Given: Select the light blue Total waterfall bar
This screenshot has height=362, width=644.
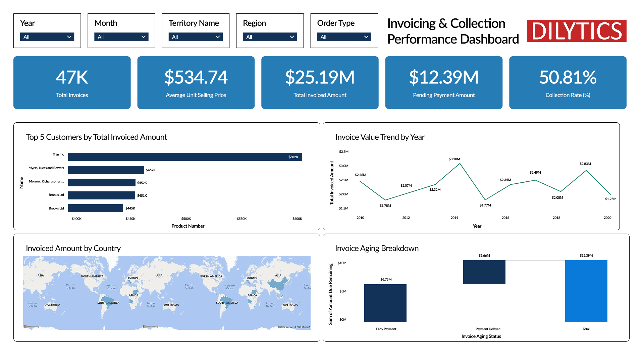Looking at the screenshot, I should click(586, 291).
